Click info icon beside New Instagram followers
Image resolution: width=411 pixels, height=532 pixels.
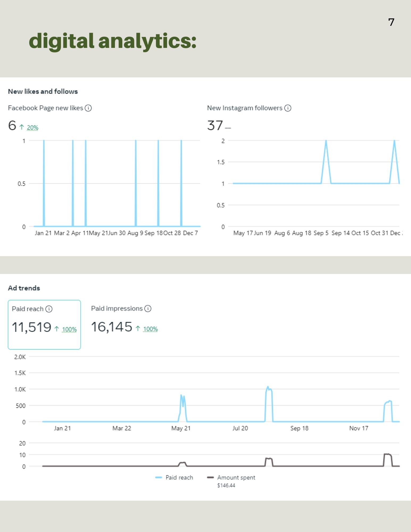288,108
